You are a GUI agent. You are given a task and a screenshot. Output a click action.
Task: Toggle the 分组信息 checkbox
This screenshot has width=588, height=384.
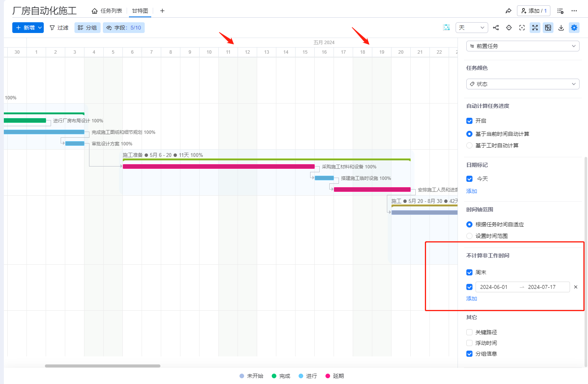point(469,354)
